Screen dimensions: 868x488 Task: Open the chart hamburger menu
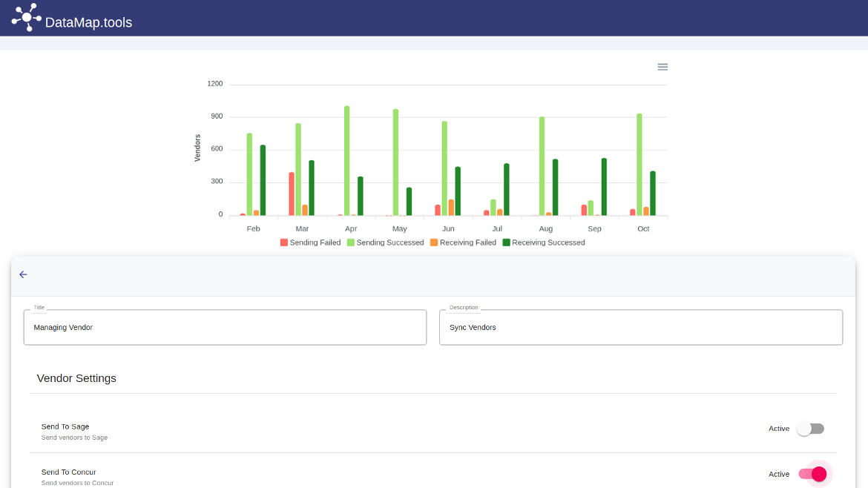tap(662, 67)
